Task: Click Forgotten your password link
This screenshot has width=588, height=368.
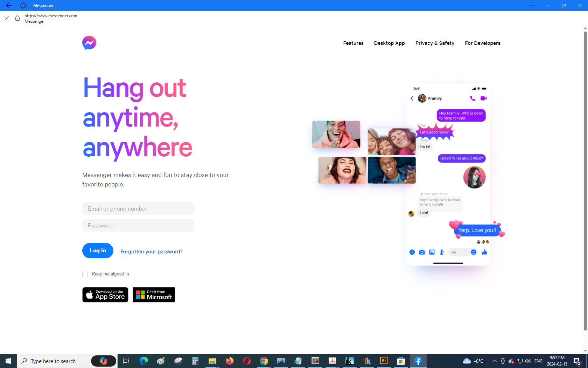Action: pos(151,252)
